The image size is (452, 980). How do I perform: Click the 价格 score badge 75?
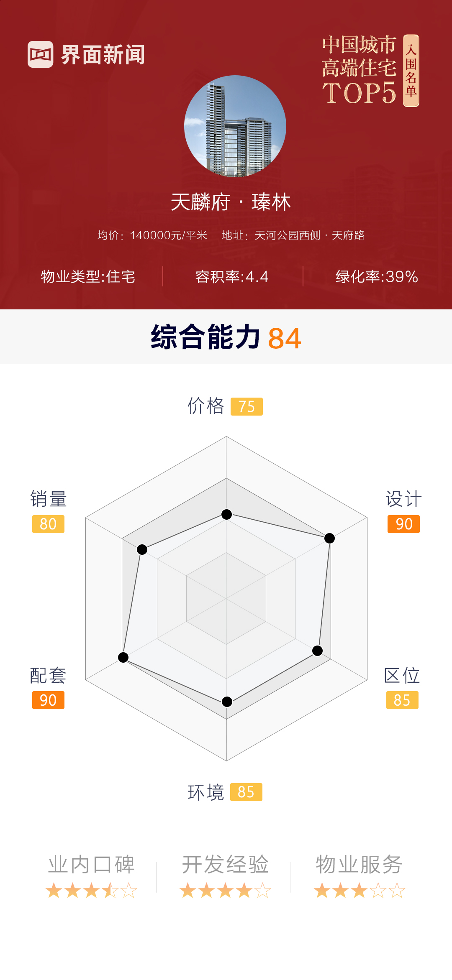(x=247, y=406)
